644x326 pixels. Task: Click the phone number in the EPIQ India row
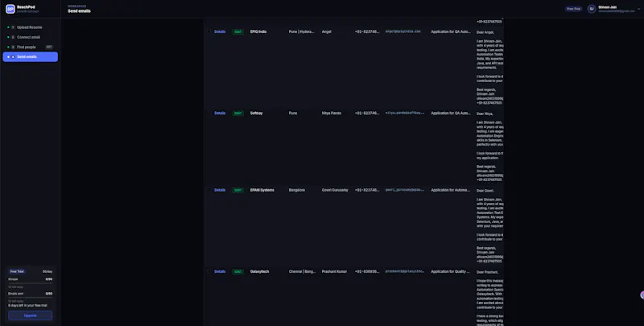tap(367, 31)
